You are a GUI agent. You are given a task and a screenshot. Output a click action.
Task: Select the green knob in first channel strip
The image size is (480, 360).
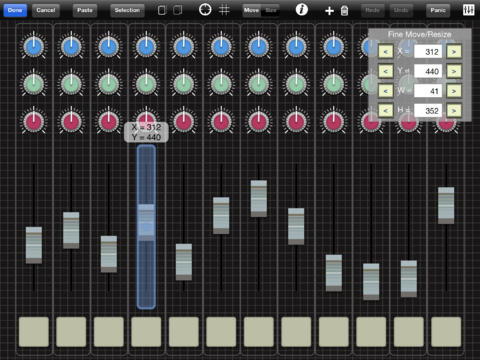pos(34,83)
